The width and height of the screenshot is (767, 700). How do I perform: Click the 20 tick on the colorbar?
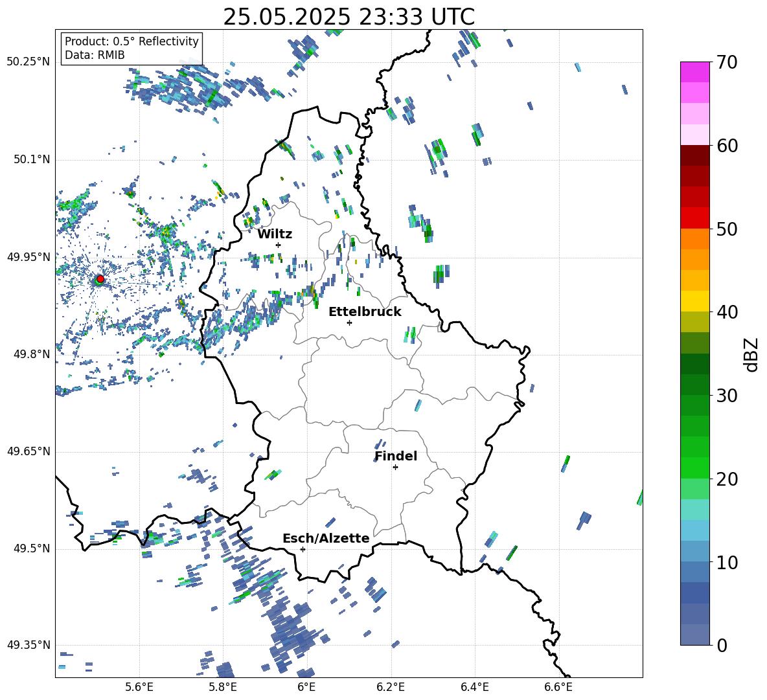tap(727, 479)
